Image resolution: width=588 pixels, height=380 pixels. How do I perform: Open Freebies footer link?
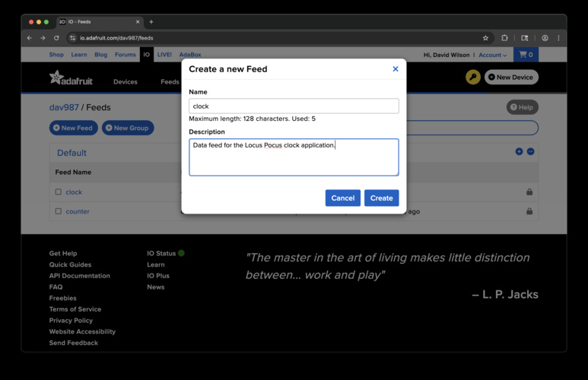pyautogui.click(x=62, y=299)
